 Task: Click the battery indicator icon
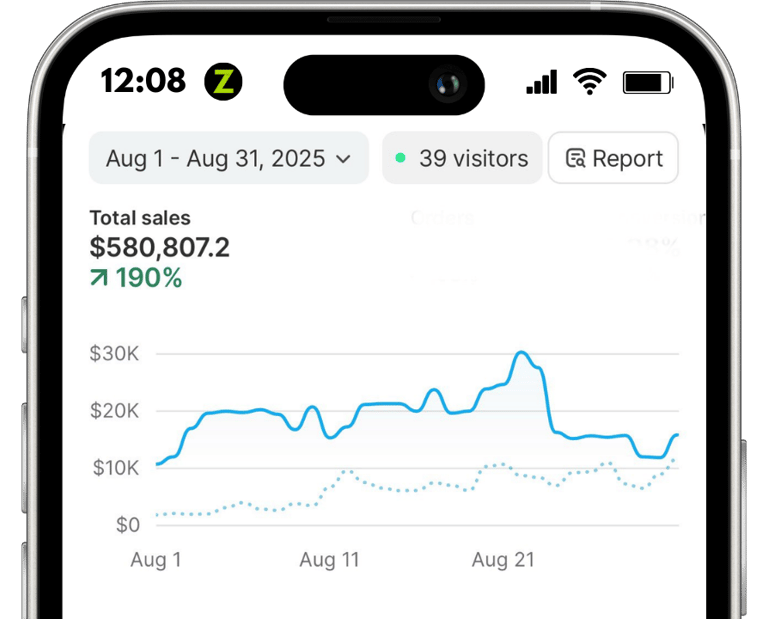pos(648,82)
